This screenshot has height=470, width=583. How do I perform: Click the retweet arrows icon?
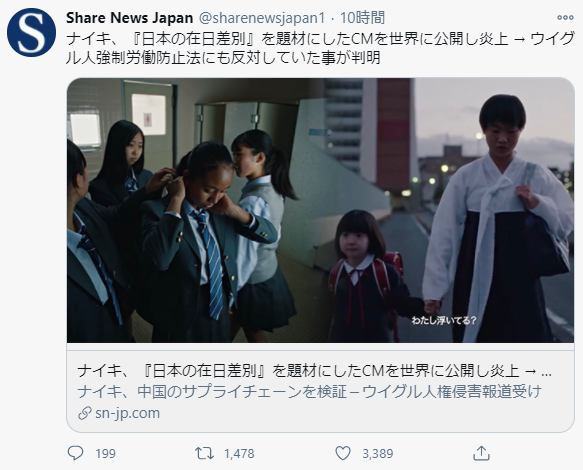[204, 453]
